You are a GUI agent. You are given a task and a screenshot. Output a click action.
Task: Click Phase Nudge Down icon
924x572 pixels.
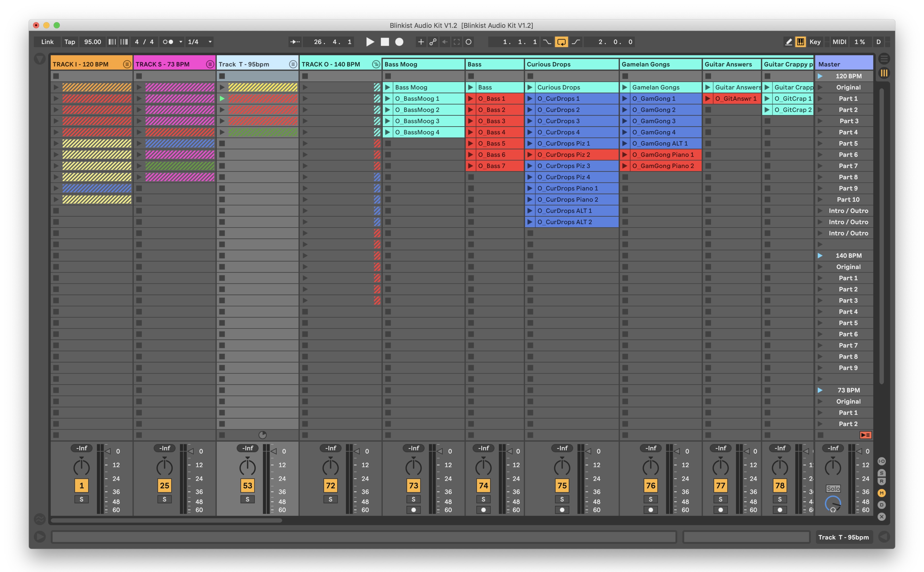point(112,42)
